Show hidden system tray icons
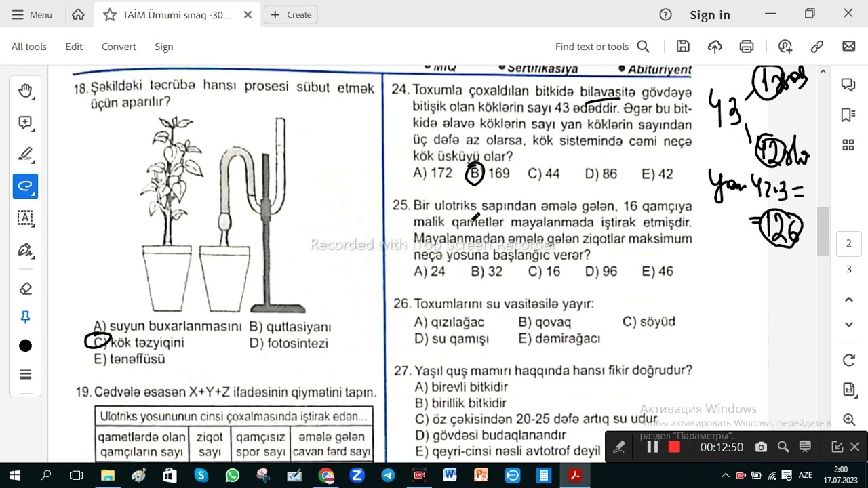This screenshot has height=488, width=868. coord(725,475)
